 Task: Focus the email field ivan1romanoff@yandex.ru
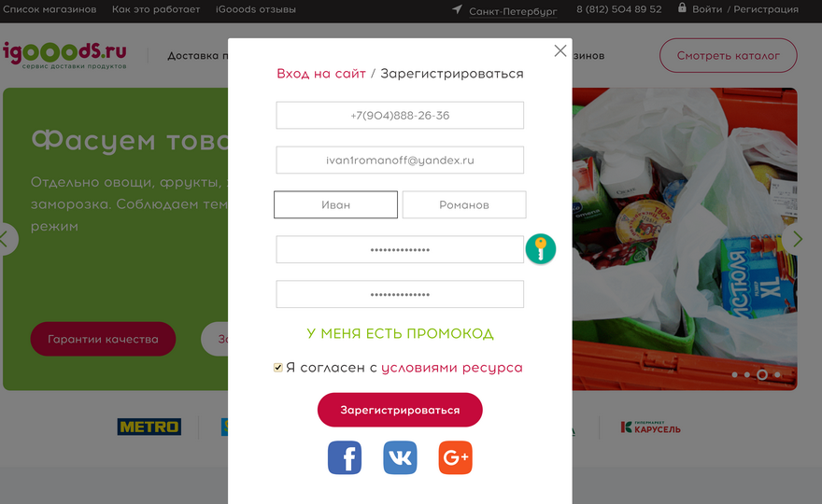pos(400,160)
